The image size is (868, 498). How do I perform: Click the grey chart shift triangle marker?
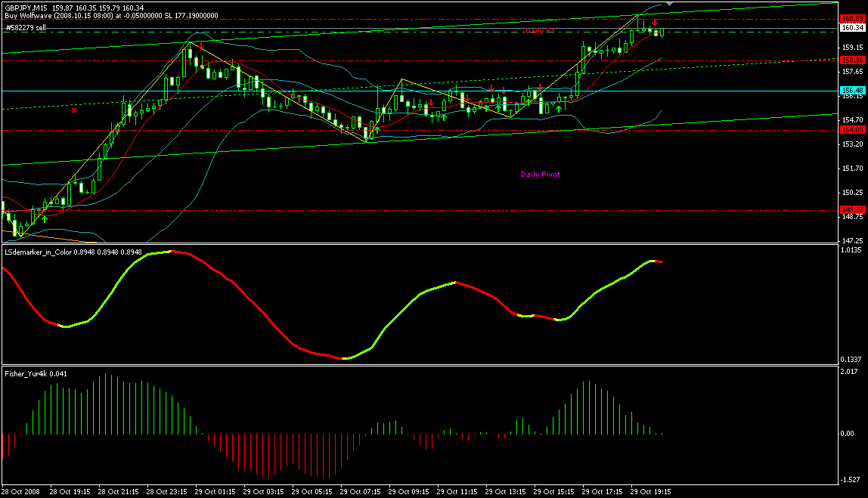click(668, 5)
